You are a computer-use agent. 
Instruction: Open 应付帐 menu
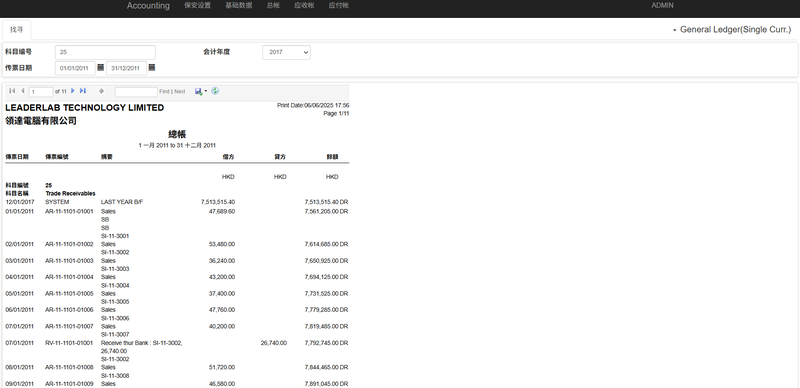click(339, 6)
